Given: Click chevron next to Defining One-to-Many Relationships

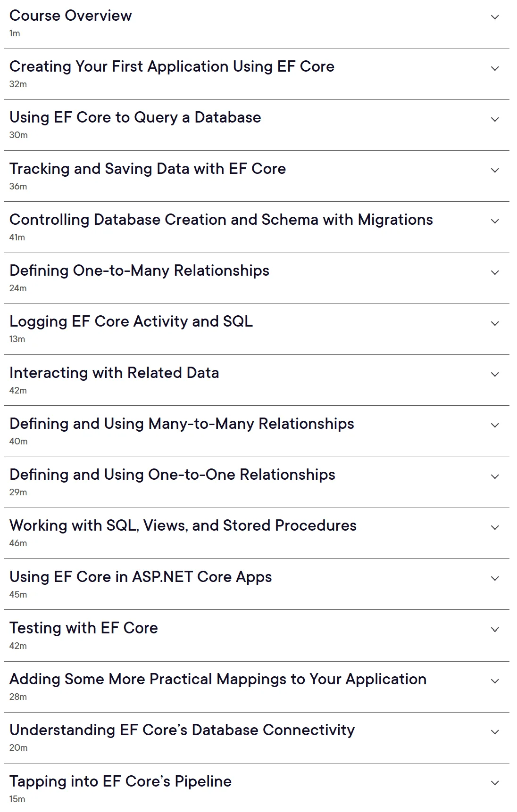Looking at the screenshot, I should pyautogui.click(x=495, y=272).
